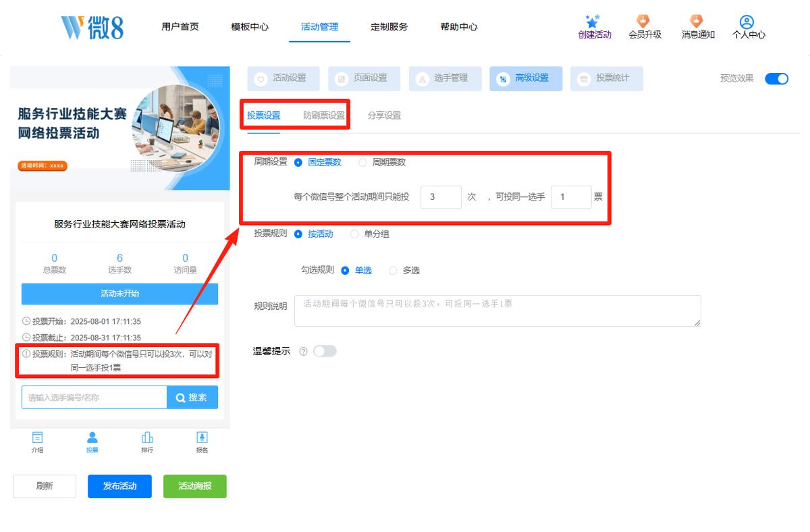The image size is (810, 532).
Task: Click the 微8 logo
Action: pyautogui.click(x=92, y=27)
